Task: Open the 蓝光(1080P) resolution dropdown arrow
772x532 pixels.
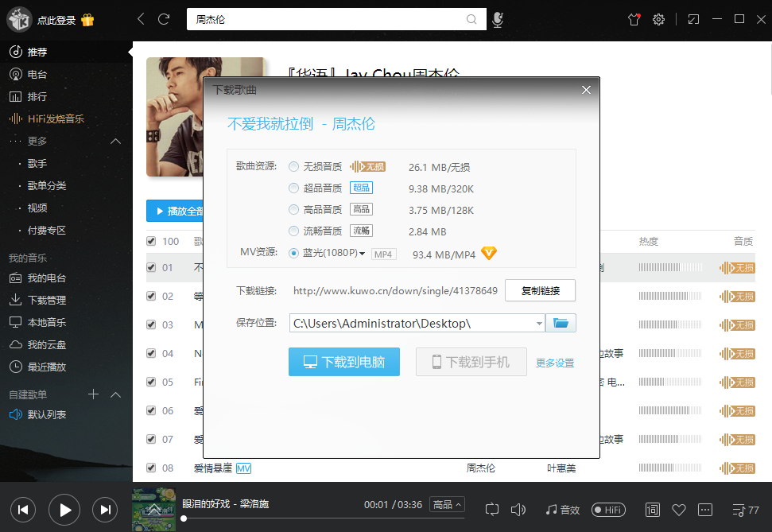Action: [363, 254]
